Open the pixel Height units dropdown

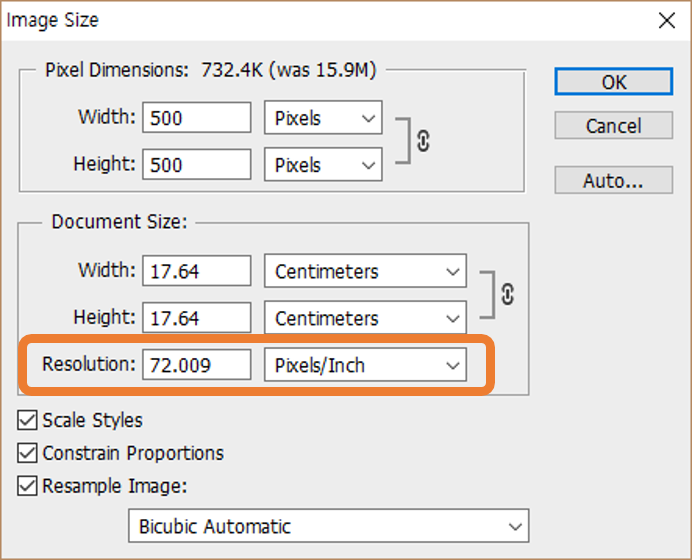point(323,165)
